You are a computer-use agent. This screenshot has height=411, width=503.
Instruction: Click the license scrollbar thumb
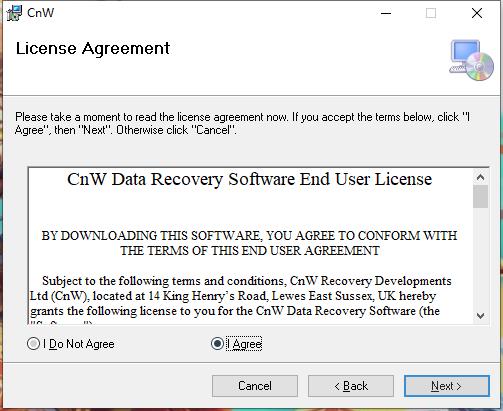480,197
